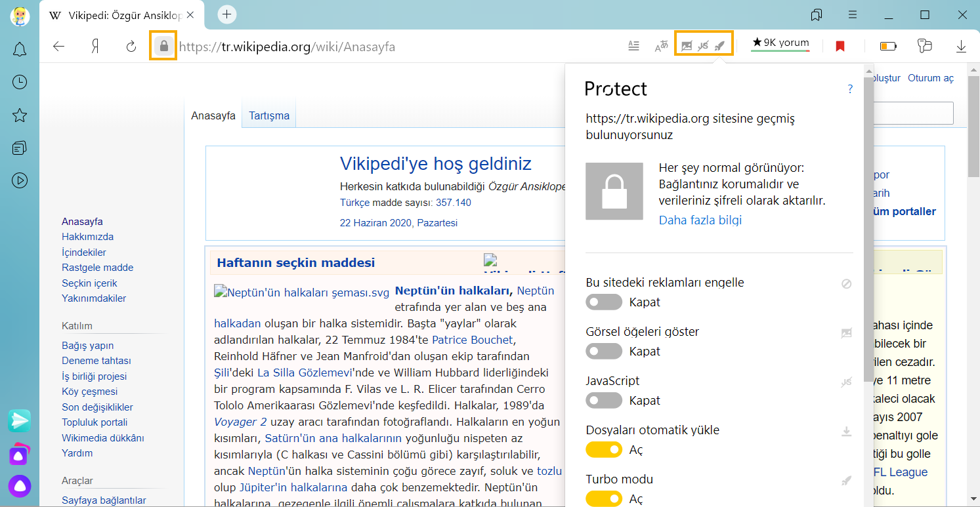Image resolution: width=980 pixels, height=507 pixels.
Task: Open 'Hakkımızda' in the sidebar
Action: [87, 237]
